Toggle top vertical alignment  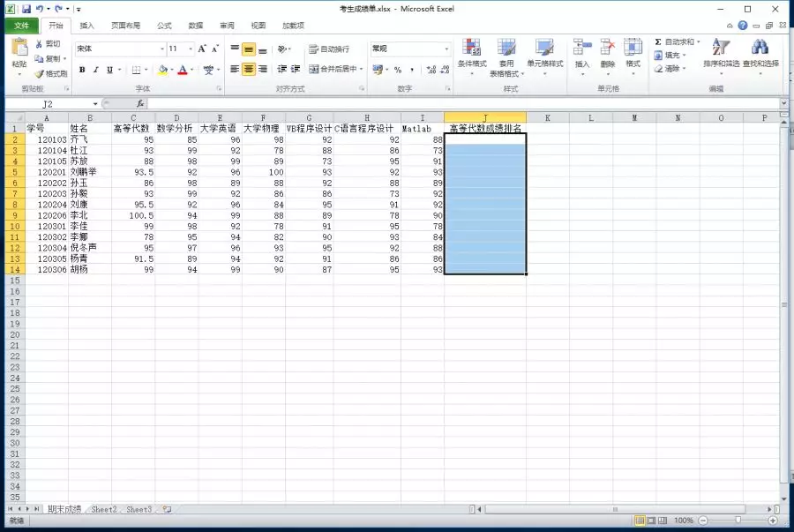(235, 49)
